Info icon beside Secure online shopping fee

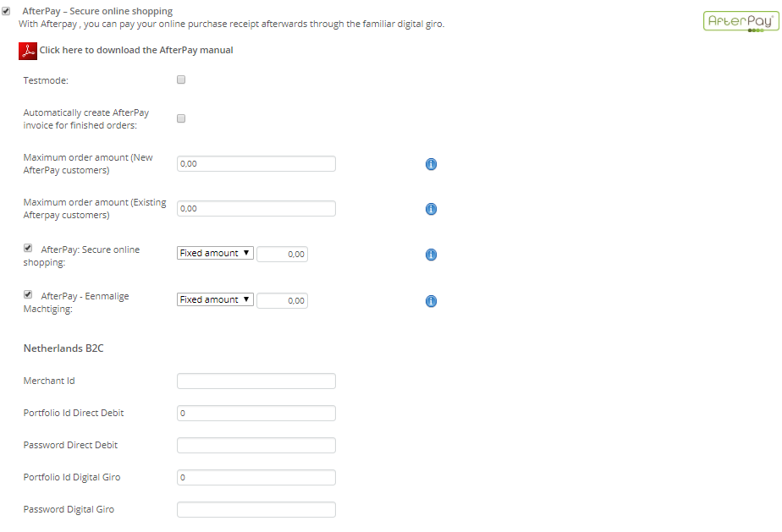tap(431, 255)
